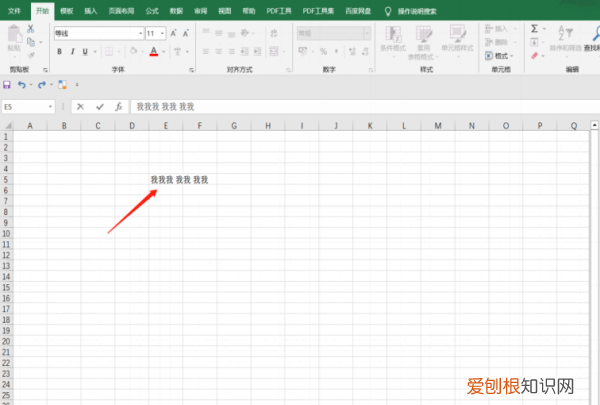Click the Sort and Filter icon
The image size is (600, 405).
[x=566, y=34]
